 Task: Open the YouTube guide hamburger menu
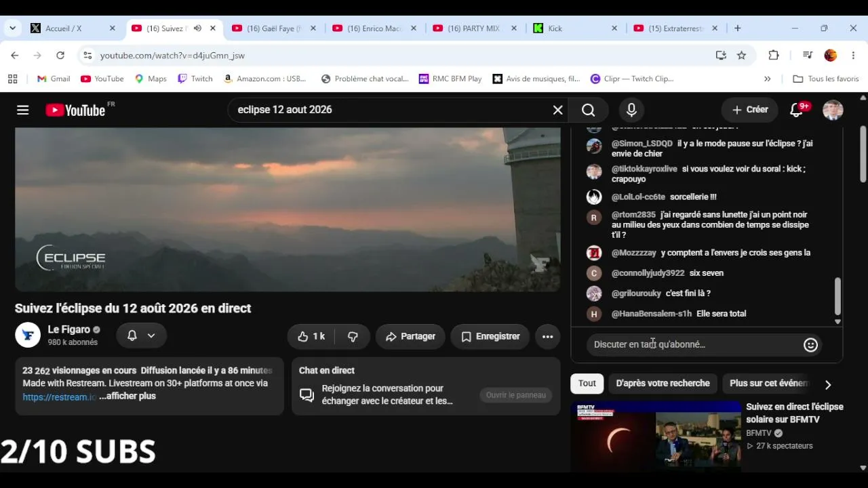[23, 110]
